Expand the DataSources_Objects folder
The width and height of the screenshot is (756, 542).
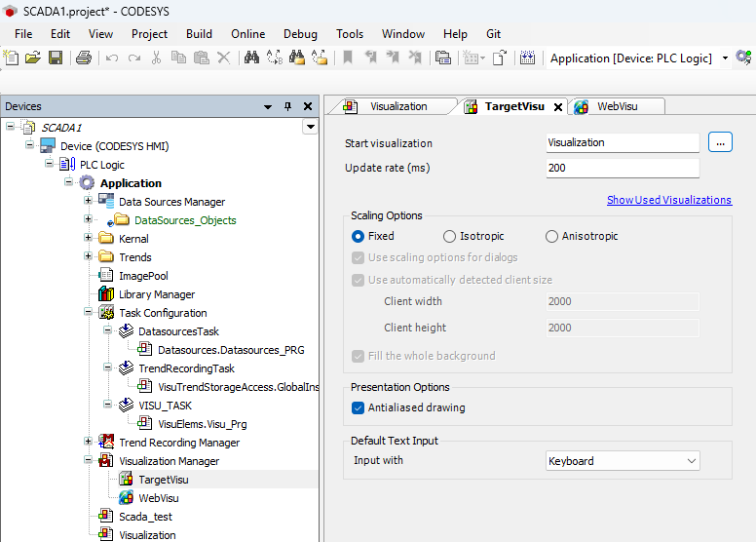tap(89, 218)
